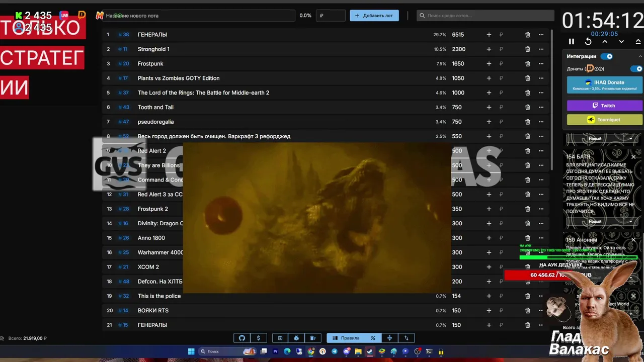The height and width of the screenshot is (362, 644).
Task: Click the percent icon in bottom toolbar
Action: click(373, 338)
